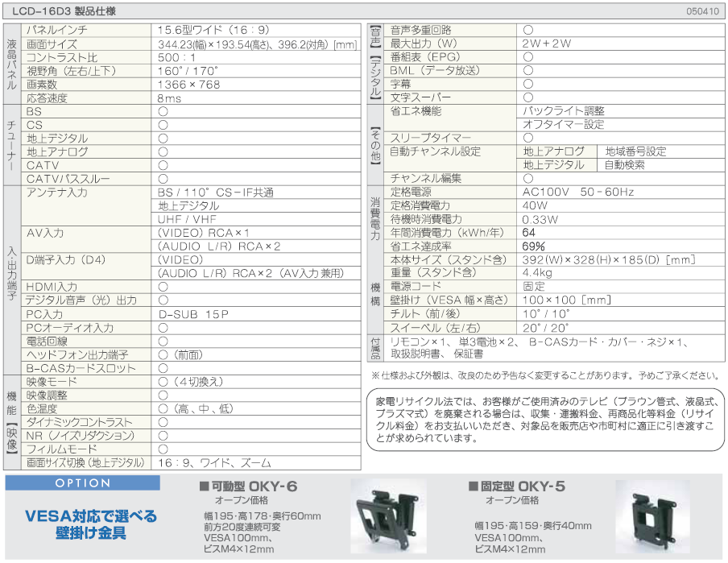Click the blue text 'VESA対応で選べる壁掛け金具'
Image resolution: width=728 pixels, height=563 pixels.
[x=90, y=524]
